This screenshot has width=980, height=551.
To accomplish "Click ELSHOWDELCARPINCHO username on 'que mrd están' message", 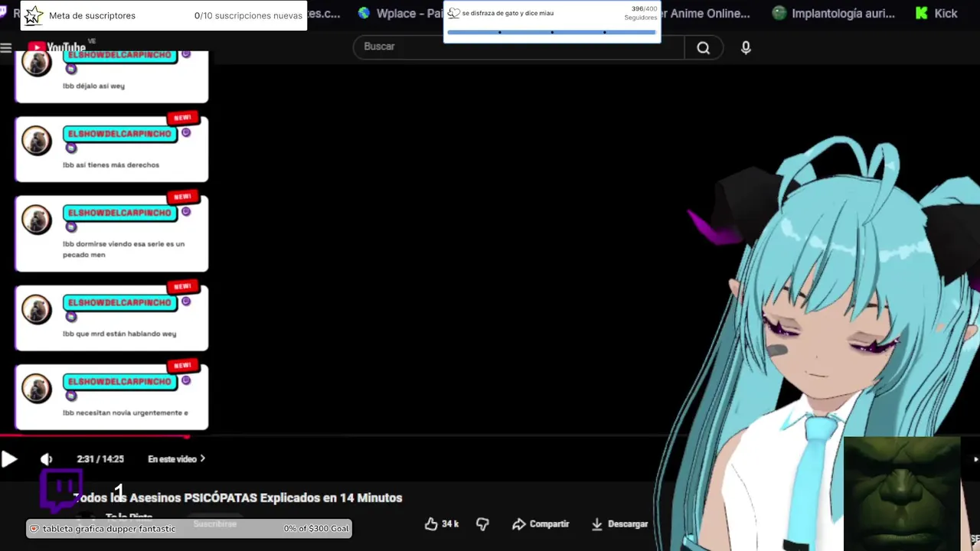I will pyautogui.click(x=119, y=302).
